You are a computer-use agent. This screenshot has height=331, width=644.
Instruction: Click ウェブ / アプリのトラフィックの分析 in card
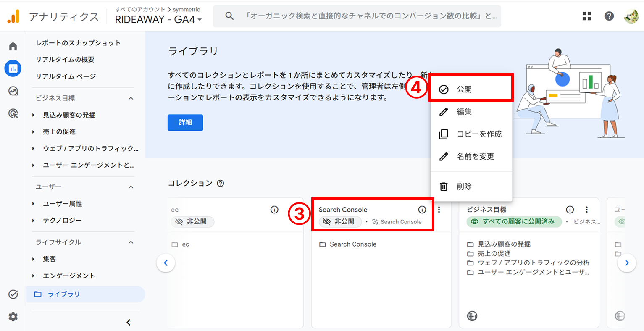coord(534,263)
